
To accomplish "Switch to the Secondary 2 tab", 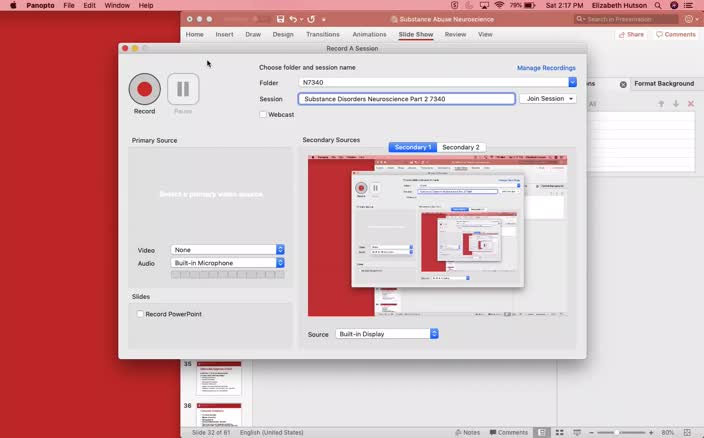I will (460, 147).
